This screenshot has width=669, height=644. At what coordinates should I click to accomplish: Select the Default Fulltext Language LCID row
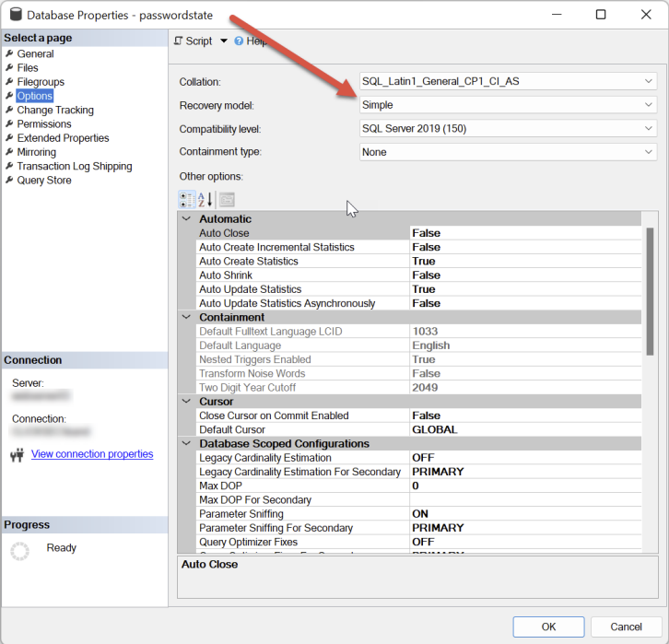click(x=419, y=332)
